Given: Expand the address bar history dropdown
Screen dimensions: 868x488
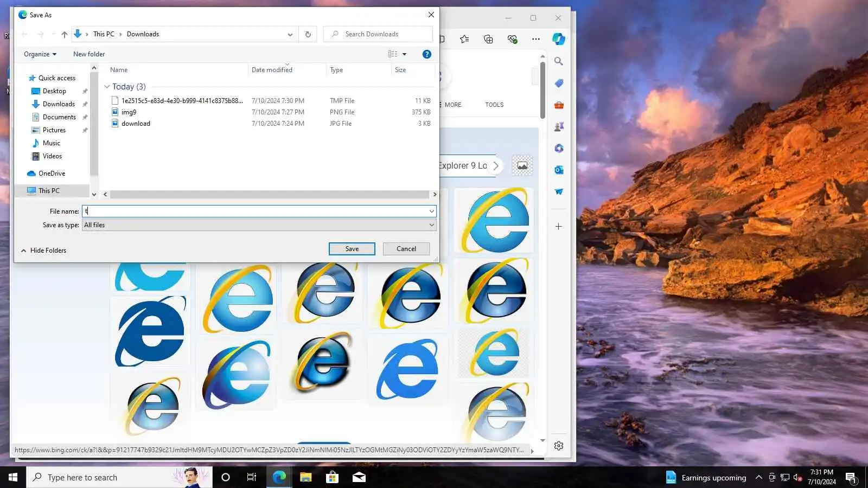Looking at the screenshot, I should 290,34.
